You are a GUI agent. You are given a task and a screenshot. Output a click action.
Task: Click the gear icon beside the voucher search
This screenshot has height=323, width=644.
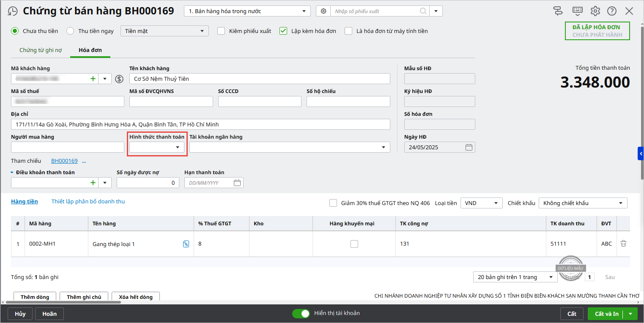pos(323,11)
